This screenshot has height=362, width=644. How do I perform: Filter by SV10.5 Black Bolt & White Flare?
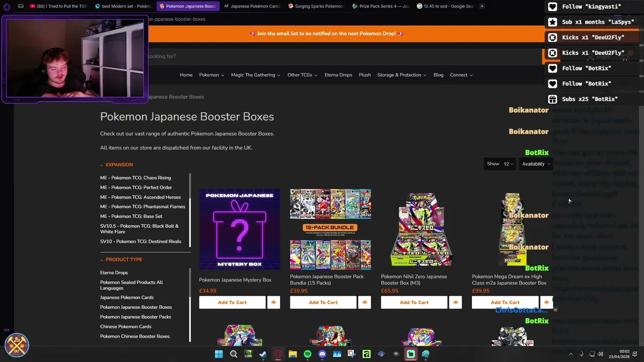[139, 229]
